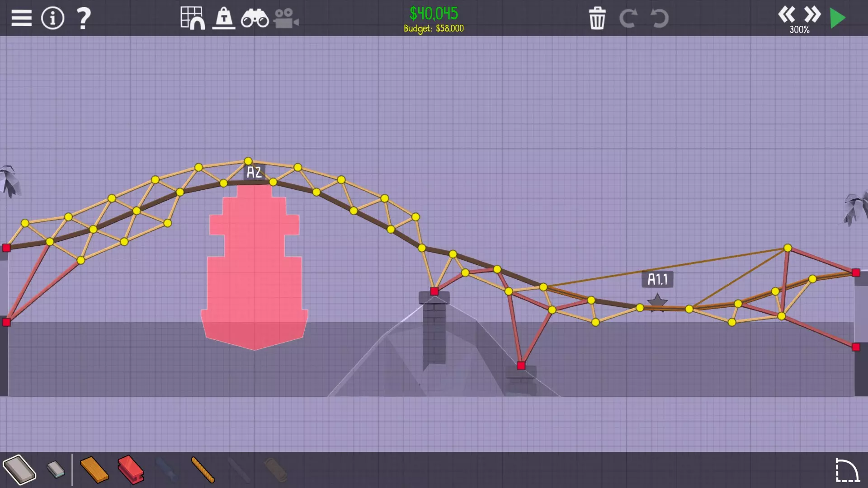This screenshot has height=488, width=868.
Task: Choose the red steel beam material
Action: point(131,470)
